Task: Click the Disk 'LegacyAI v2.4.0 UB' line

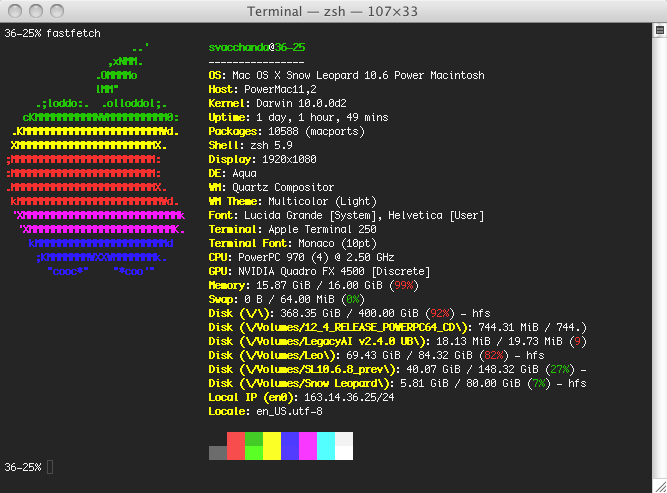Action: point(397,342)
